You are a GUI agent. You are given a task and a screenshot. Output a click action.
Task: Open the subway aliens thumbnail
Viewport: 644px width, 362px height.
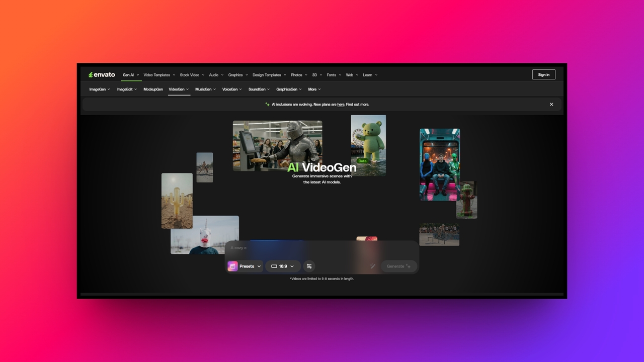(x=440, y=164)
